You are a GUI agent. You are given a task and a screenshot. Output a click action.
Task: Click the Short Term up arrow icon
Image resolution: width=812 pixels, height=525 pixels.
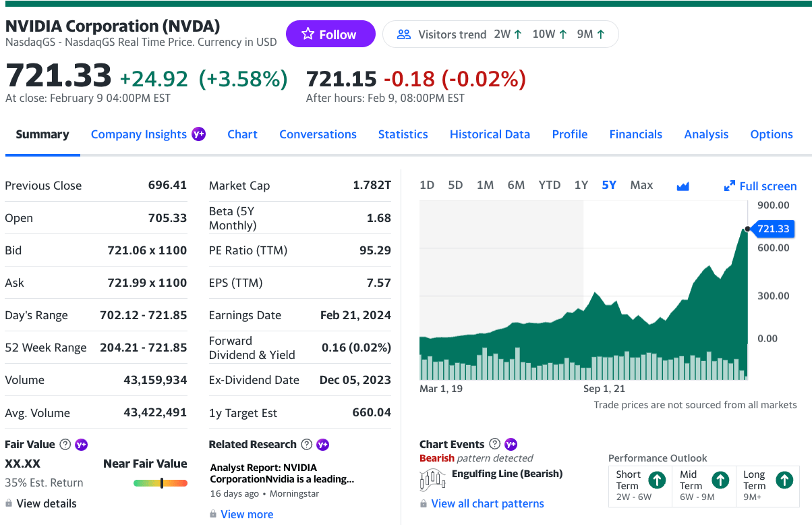coord(657,480)
